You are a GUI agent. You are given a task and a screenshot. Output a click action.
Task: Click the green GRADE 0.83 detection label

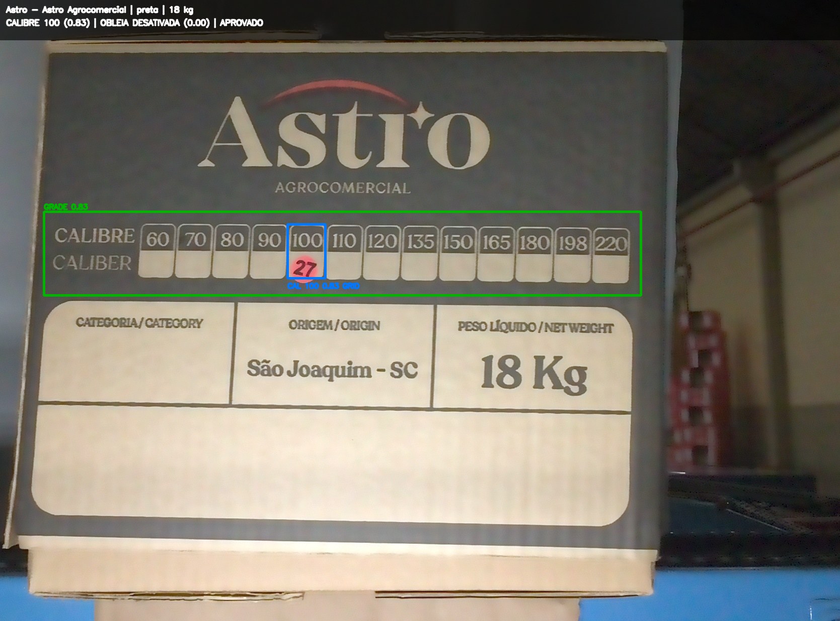click(66, 206)
